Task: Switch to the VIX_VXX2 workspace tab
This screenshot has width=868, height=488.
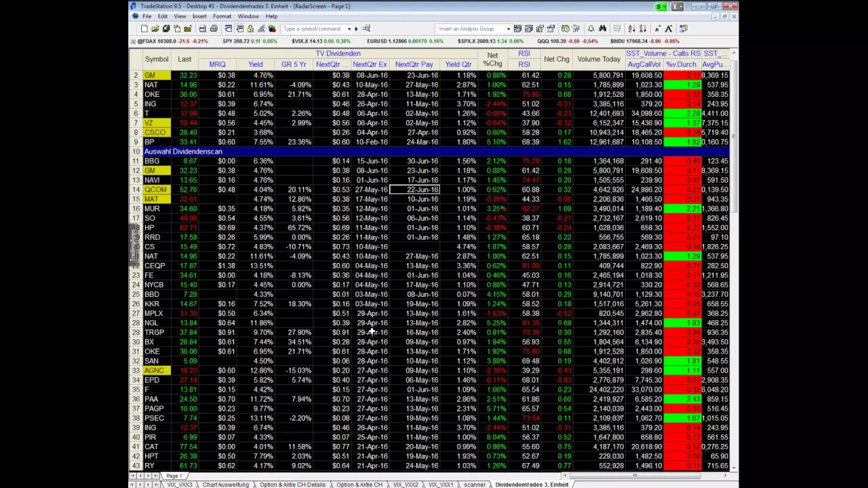Action: (x=406, y=485)
